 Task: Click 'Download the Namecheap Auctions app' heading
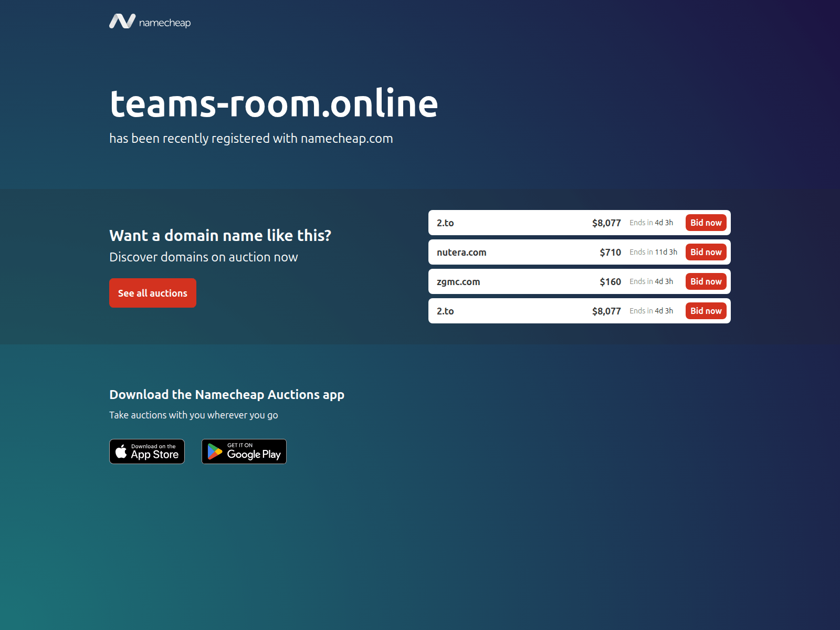click(x=227, y=395)
